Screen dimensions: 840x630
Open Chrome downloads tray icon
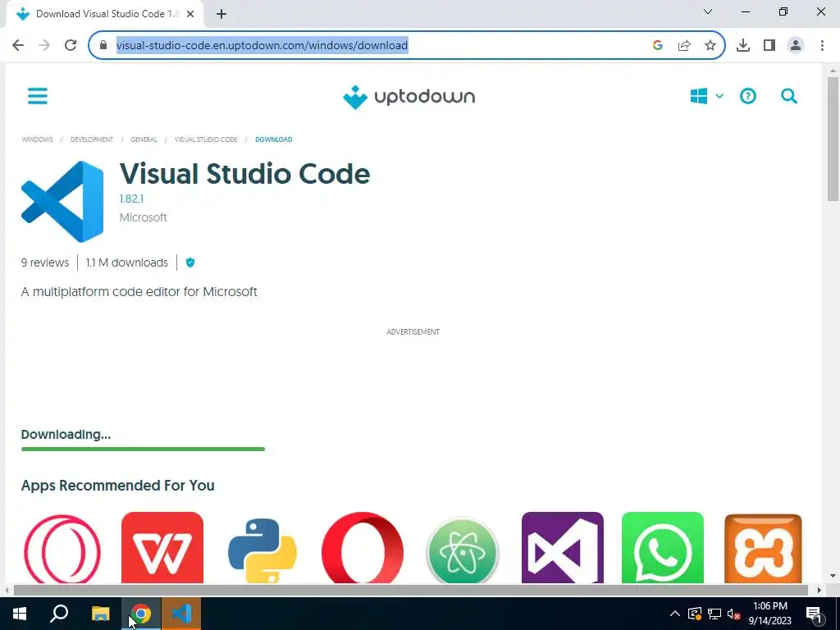click(743, 45)
